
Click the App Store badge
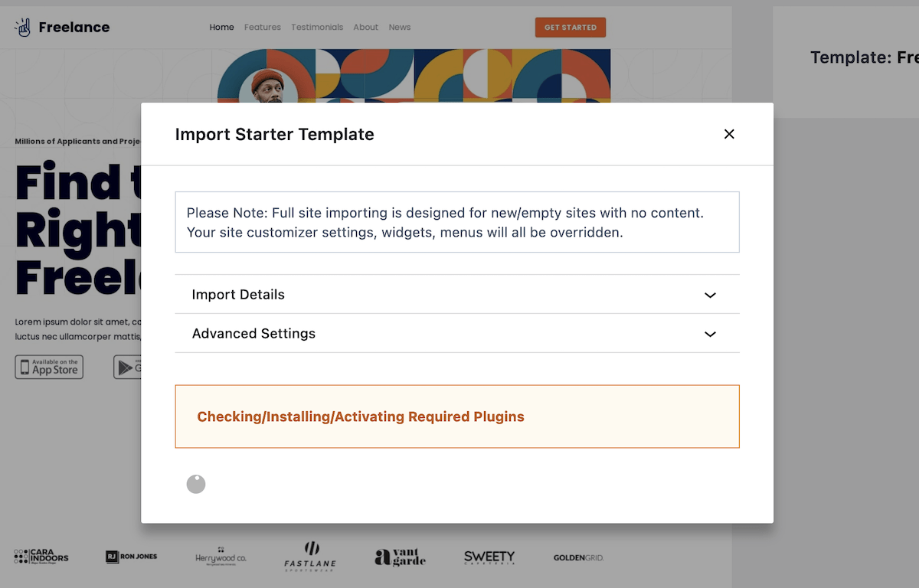(49, 367)
